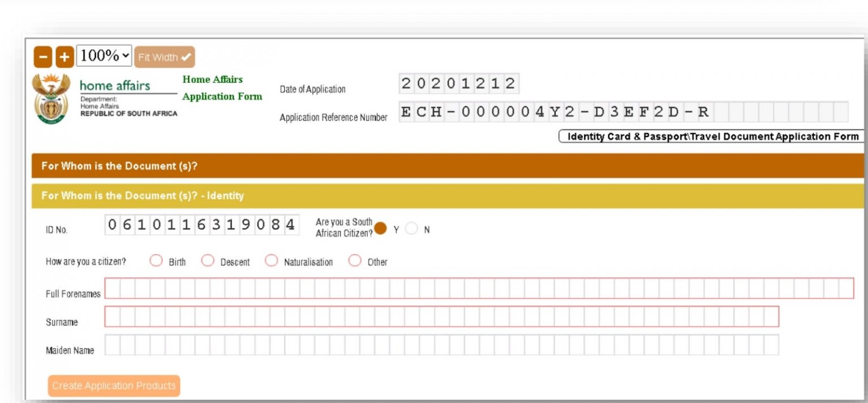The image size is (868, 403).
Task: Click the 'Home Affairs Application Form' green title
Action: tap(222, 88)
